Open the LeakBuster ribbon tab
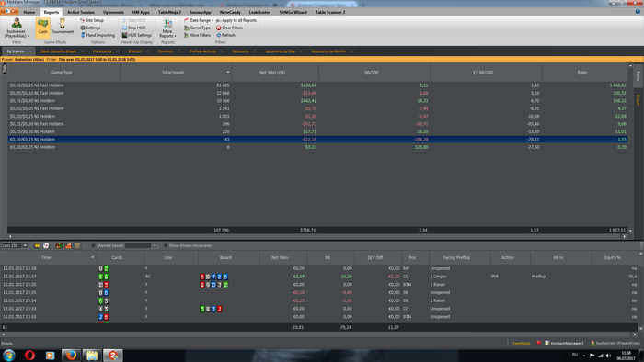Screen dimensions: 644x362 pyautogui.click(x=259, y=12)
